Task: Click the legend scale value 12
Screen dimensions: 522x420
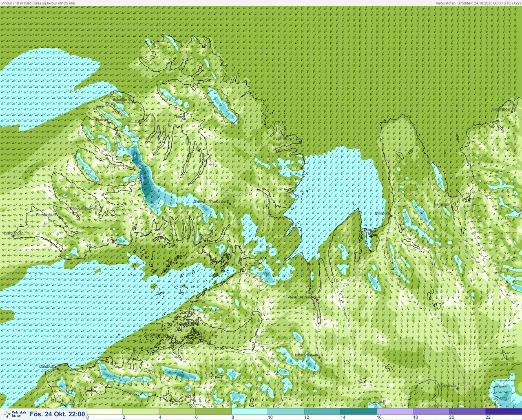Action: click(306, 417)
